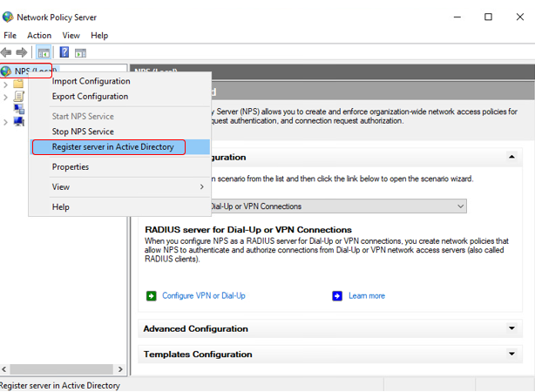The width and height of the screenshot is (535, 392).
Task: Click the Configure VPN or Dial-Up link
Action: pyautogui.click(x=204, y=296)
